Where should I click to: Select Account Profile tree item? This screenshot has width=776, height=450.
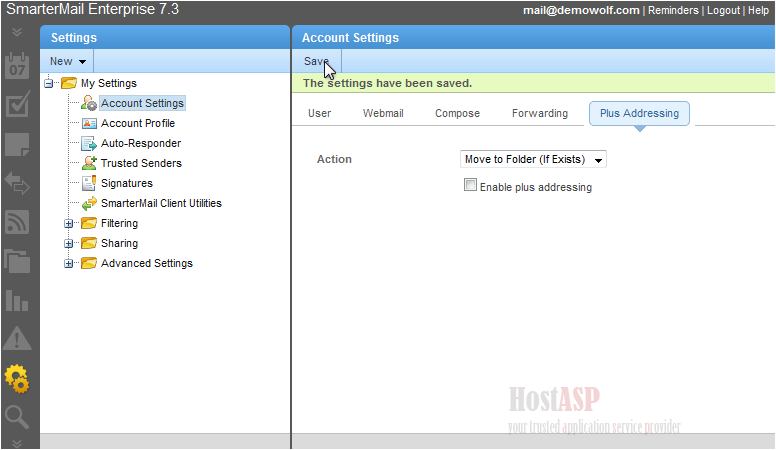click(x=138, y=123)
